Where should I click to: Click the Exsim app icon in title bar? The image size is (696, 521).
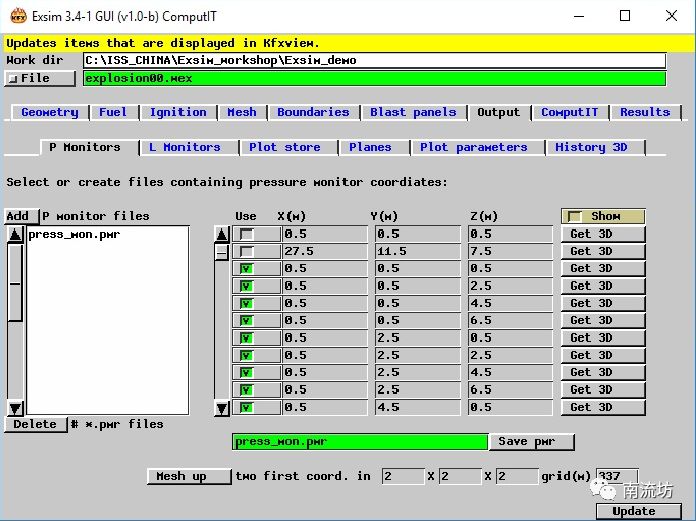[x=17, y=15]
